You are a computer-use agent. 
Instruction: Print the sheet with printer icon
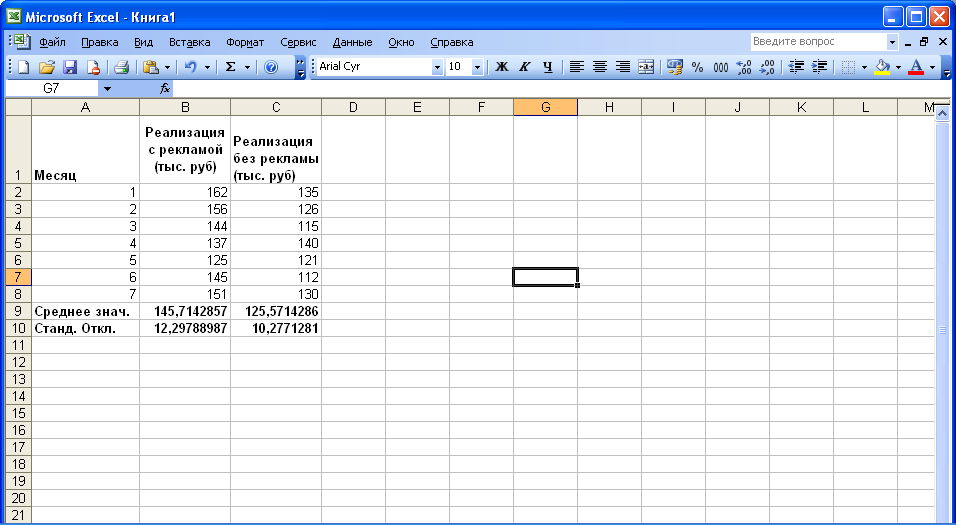coord(121,67)
